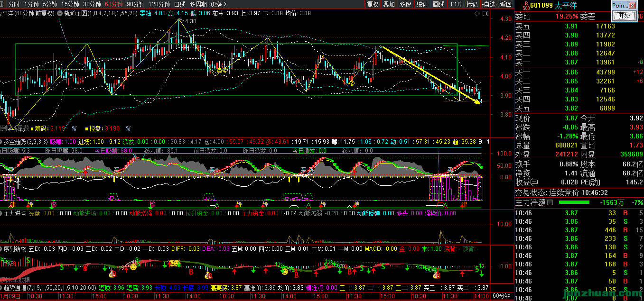Viewport: 644px width, 301px height.
Task: Click the trade row with volume 233
Action: pyautogui.click(x=579, y=239)
